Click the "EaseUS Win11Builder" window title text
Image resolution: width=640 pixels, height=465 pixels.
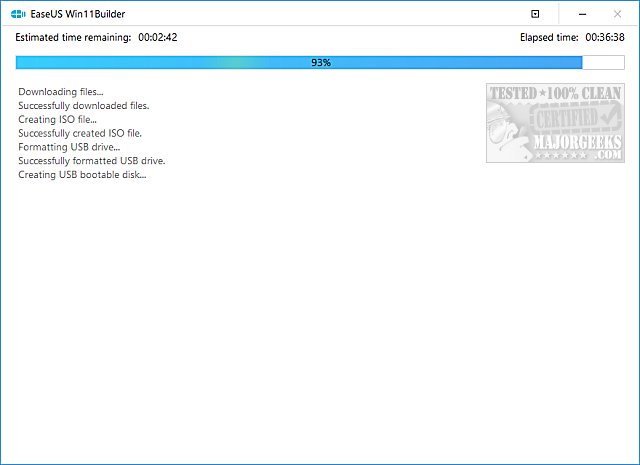tap(78, 14)
